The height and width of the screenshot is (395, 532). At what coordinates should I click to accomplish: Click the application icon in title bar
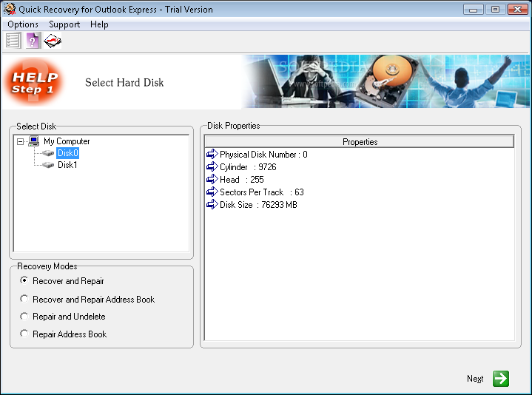10,9
